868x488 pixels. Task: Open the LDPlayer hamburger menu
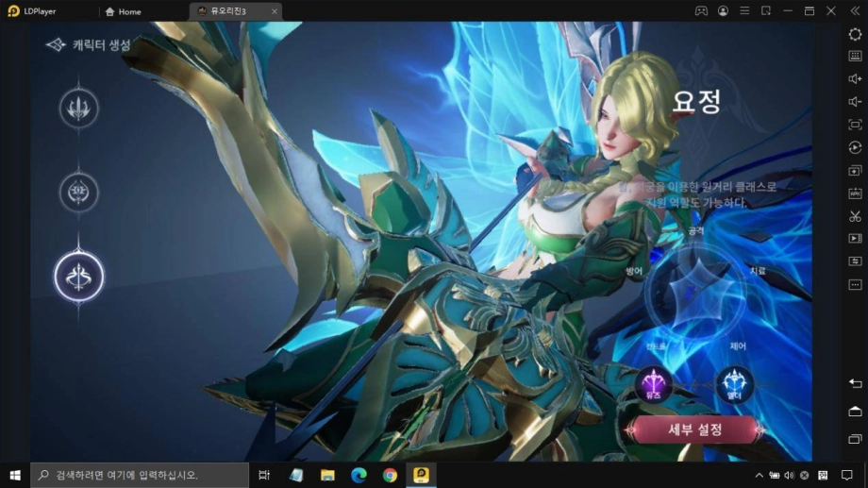click(744, 11)
